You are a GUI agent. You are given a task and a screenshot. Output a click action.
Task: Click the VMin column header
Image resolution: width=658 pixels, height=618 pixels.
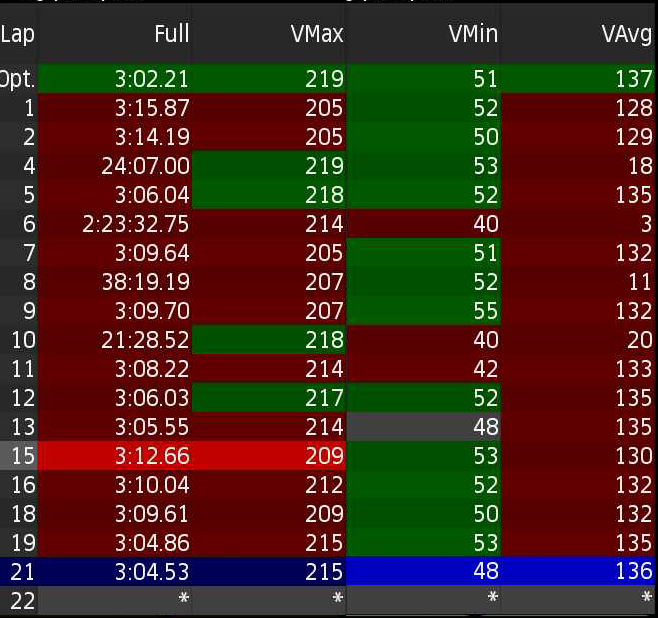point(473,34)
